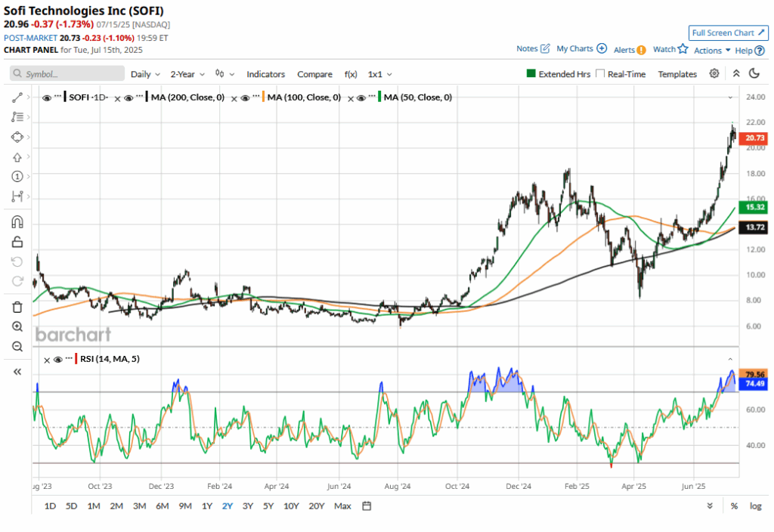Click the Full Screen Chart button

point(728,33)
